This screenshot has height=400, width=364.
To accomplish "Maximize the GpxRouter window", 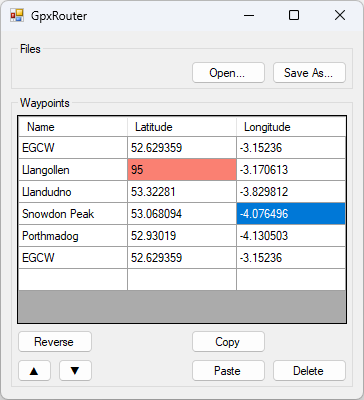I will (x=294, y=15).
